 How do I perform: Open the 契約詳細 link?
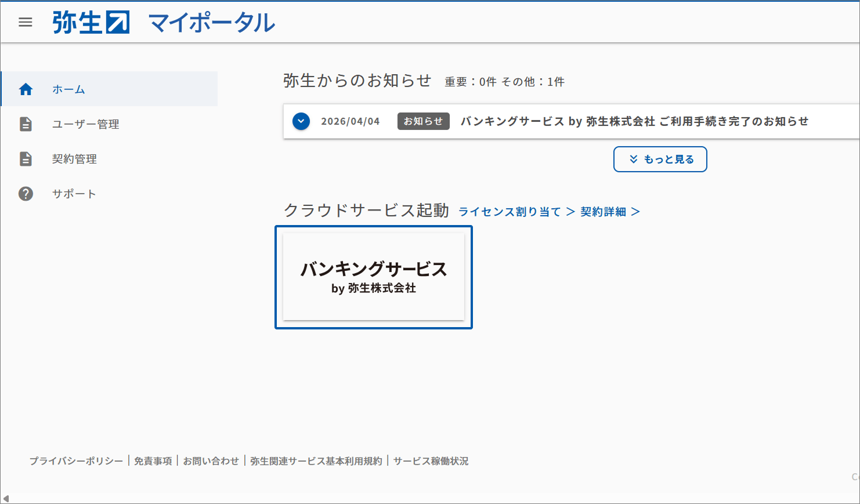pos(609,212)
